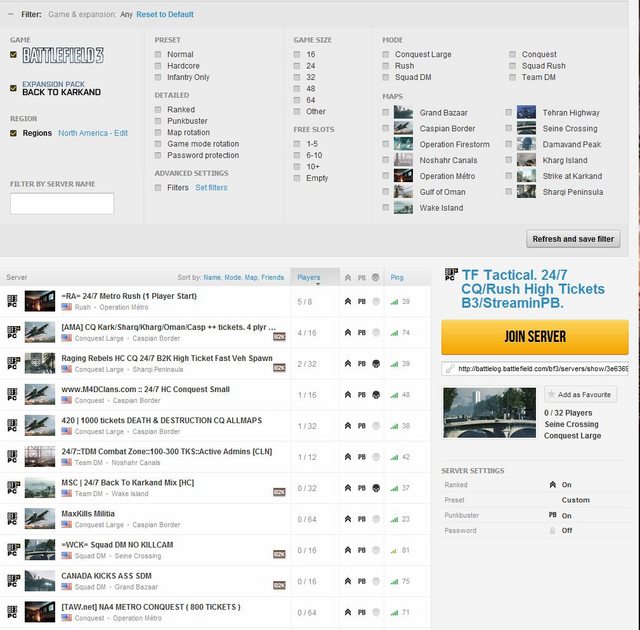The width and height of the screenshot is (640, 630).
Task: Click the Wake Island map icon
Action: (x=403, y=208)
